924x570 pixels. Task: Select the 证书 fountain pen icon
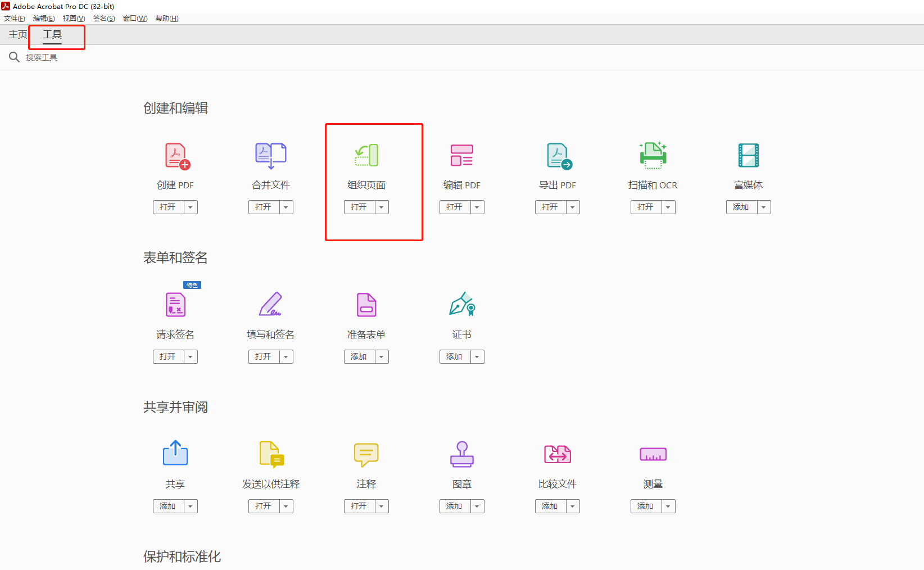(x=462, y=304)
